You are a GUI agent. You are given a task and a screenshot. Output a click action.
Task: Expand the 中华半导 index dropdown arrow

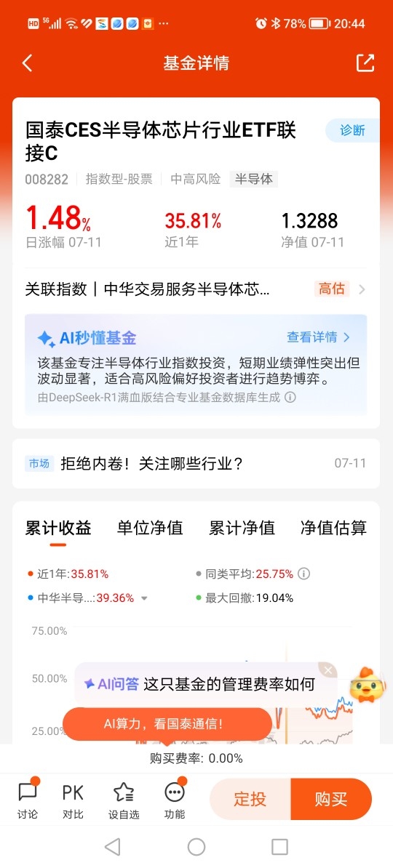pyautogui.click(x=144, y=598)
